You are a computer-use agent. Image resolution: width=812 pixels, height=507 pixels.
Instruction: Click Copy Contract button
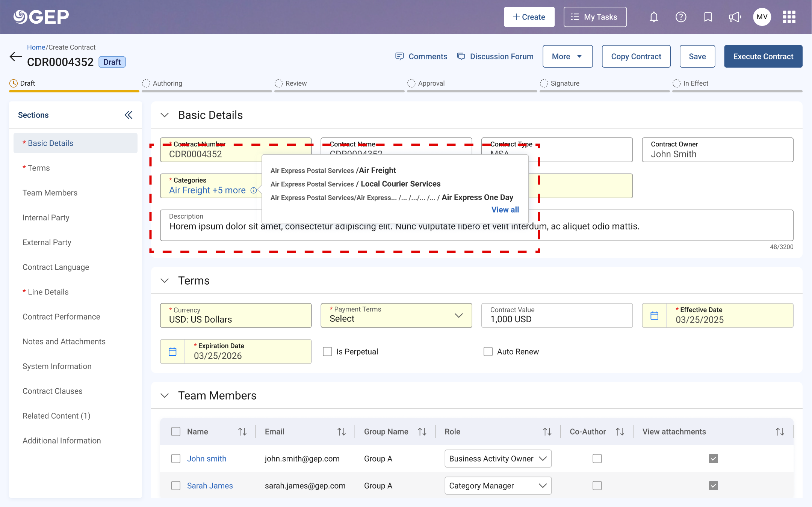(636, 56)
